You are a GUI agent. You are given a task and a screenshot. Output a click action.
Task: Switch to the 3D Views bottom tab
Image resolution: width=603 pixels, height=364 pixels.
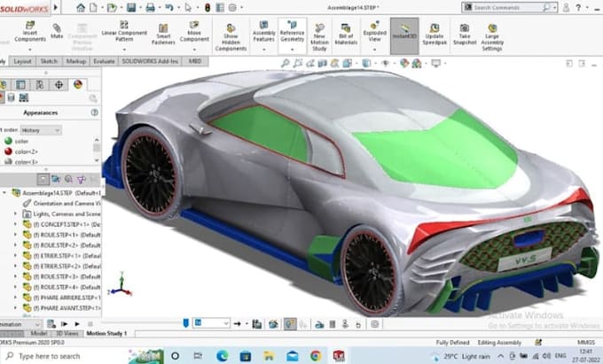67,333
